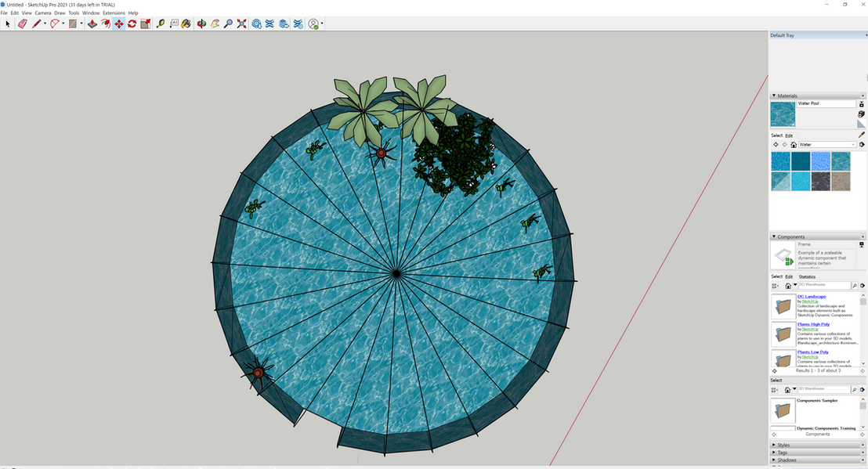Image resolution: width=868 pixels, height=469 pixels.
Task: Select the Tape Measure tool
Action: click(x=160, y=24)
